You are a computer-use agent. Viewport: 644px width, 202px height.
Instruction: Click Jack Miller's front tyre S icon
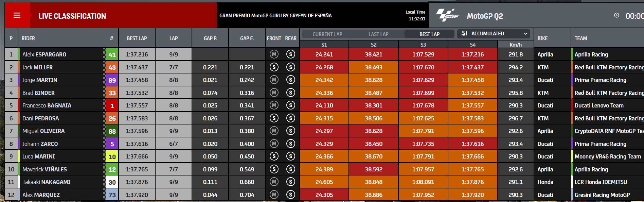(274, 67)
